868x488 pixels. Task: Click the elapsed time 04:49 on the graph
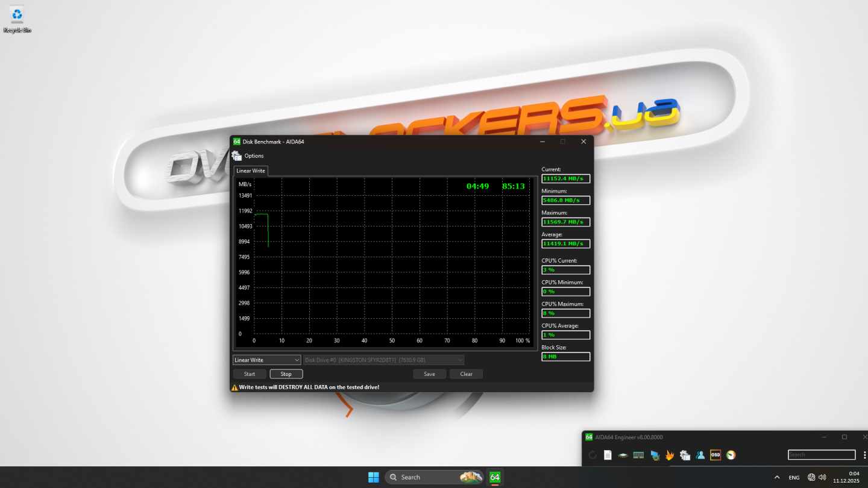pyautogui.click(x=478, y=186)
